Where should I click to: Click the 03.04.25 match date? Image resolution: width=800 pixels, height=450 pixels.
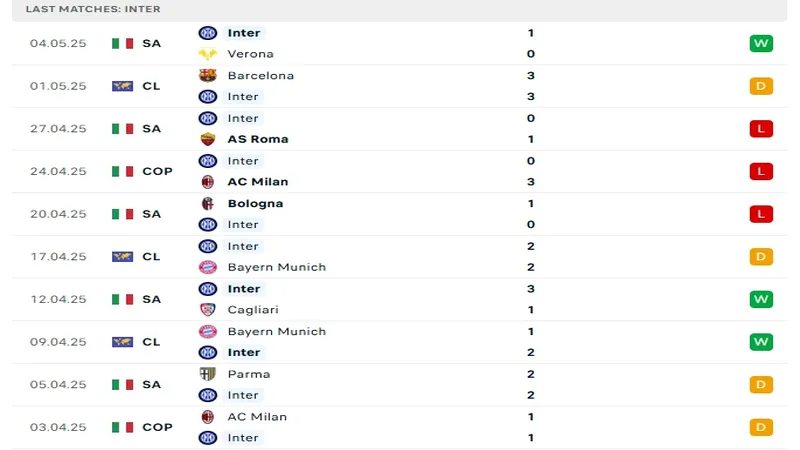click(x=58, y=427)
